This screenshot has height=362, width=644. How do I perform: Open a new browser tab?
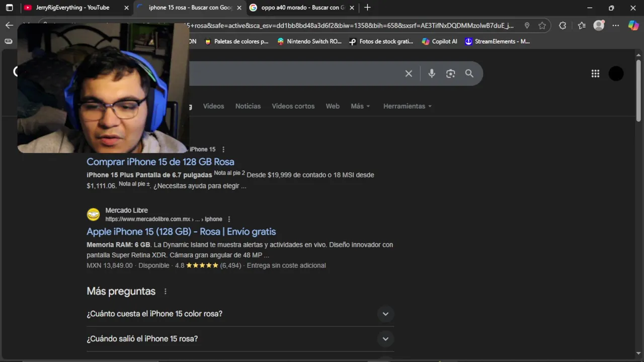click(x=367, y=8)
